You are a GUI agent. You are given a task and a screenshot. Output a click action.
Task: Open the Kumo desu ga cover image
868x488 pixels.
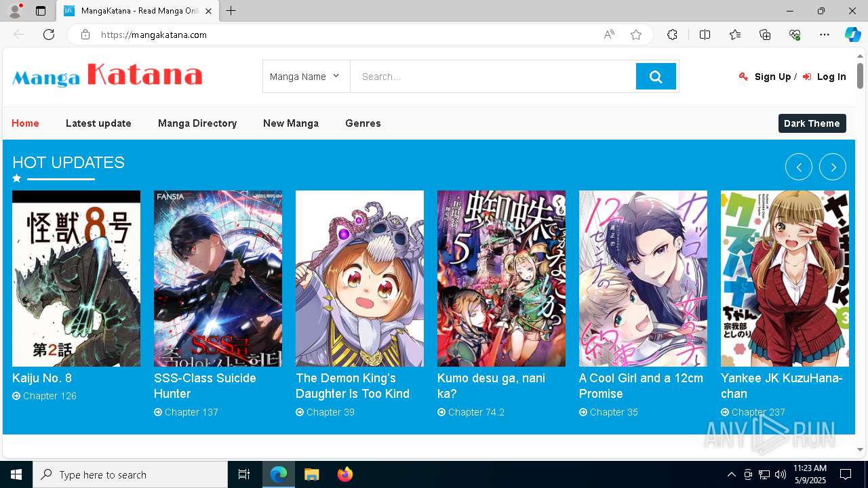(501, 279)
